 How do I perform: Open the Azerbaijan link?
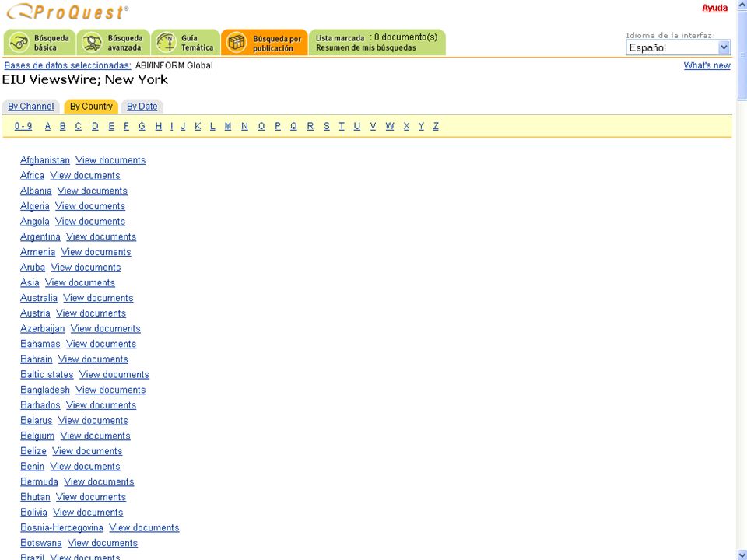coord(42,328)
